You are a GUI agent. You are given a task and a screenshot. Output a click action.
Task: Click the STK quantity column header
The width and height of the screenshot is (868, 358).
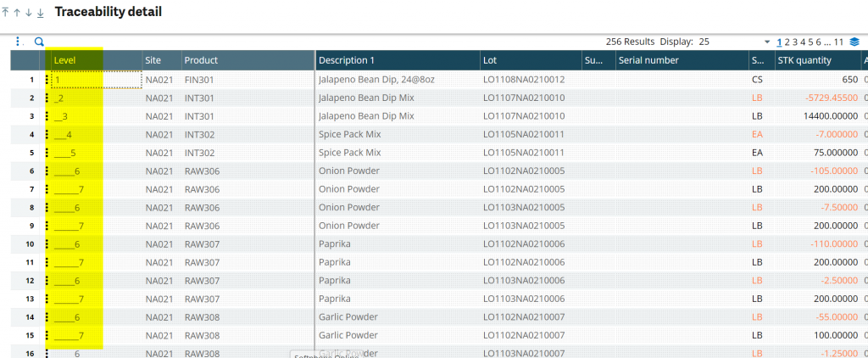click(804, 60)
